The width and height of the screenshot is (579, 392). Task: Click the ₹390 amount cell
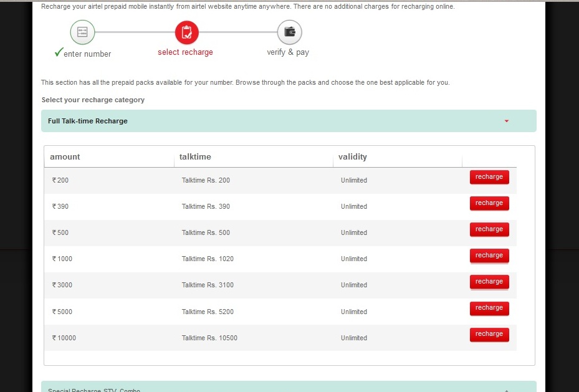60,206
